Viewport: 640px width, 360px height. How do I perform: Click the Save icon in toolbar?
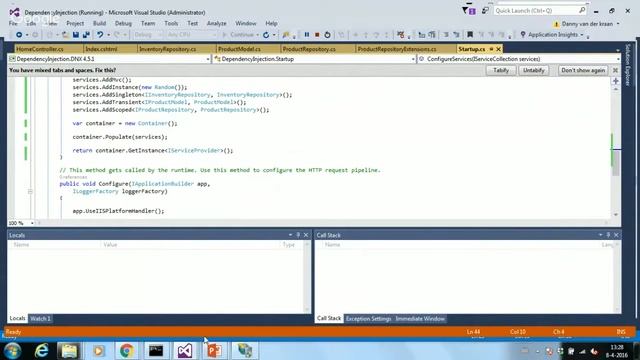point(76,35)
